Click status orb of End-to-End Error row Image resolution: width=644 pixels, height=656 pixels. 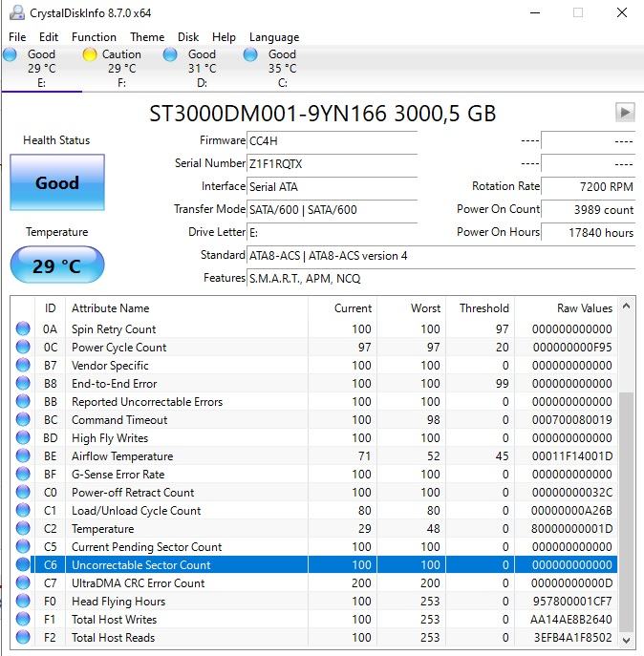[x=23, y=383]
